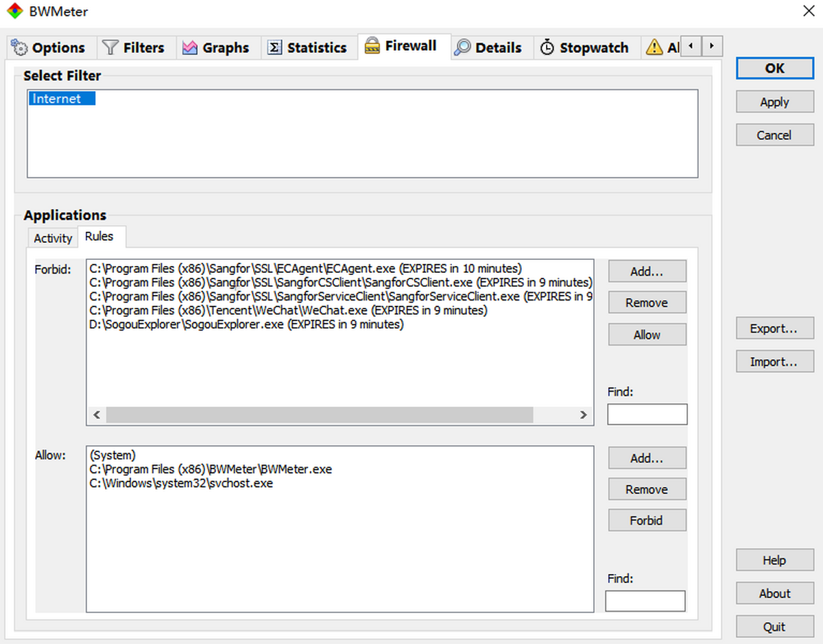Open the About dialog
This screenshot has height=644, width=823.
pos(774,593)
